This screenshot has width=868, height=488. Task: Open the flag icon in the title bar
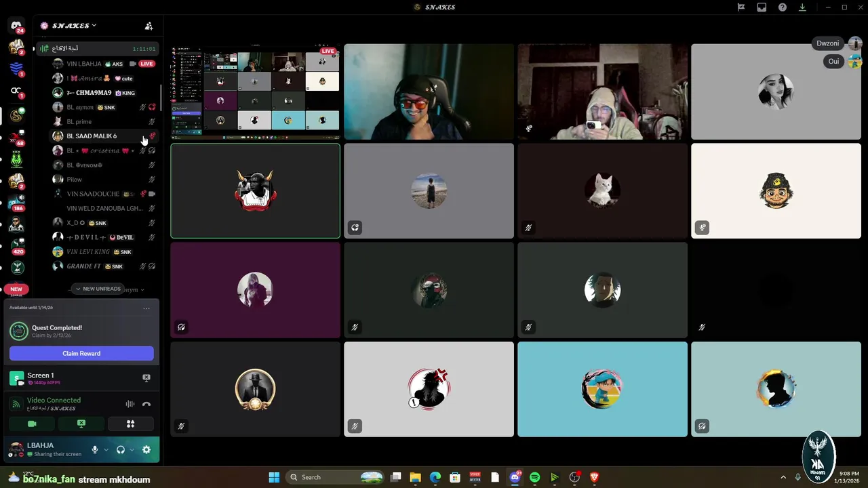point(741,7)
